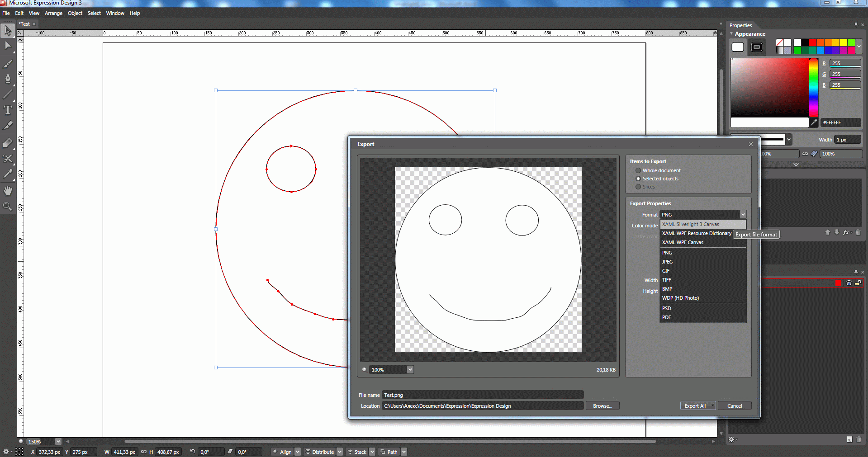Pick the red color swatch
Image resolution: width=868 pixels, height=457 pixels.
(813, 42)
